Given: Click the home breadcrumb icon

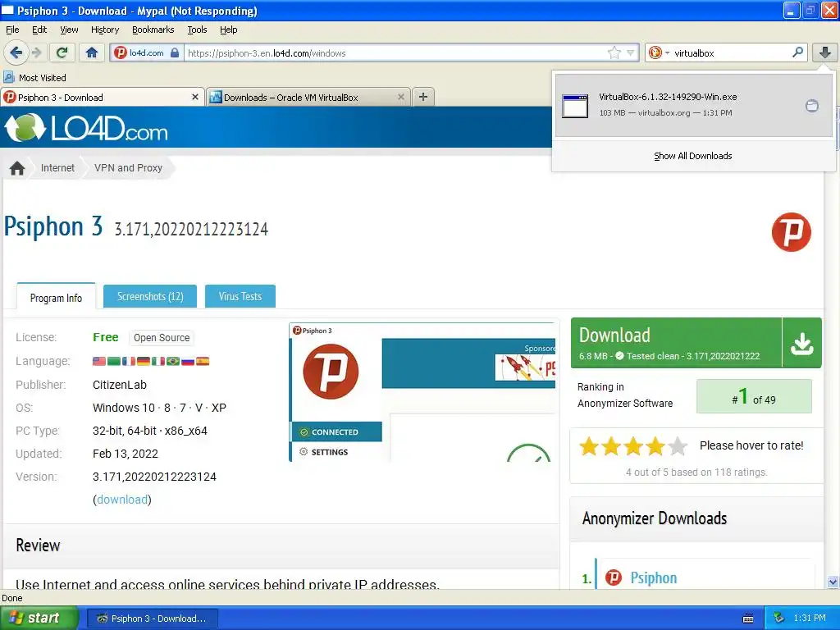Looking at the screenshot, I should [17, 168].
